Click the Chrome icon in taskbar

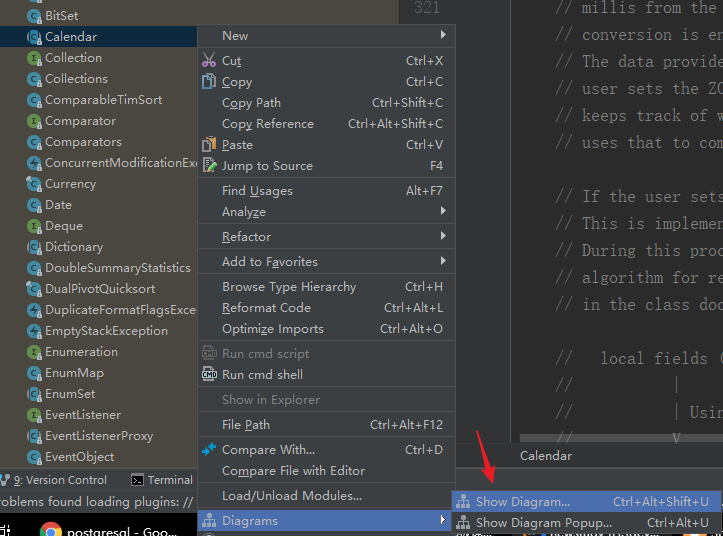[x=51, y=529]
